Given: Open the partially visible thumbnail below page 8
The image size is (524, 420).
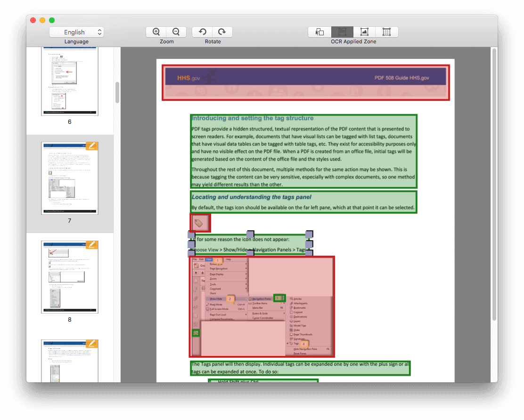Looking at the screenshot, I should [70, 361].
